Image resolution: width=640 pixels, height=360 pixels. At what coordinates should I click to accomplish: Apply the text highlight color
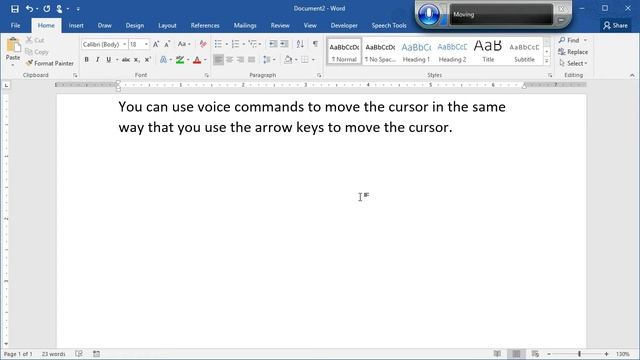pos(180,60)
